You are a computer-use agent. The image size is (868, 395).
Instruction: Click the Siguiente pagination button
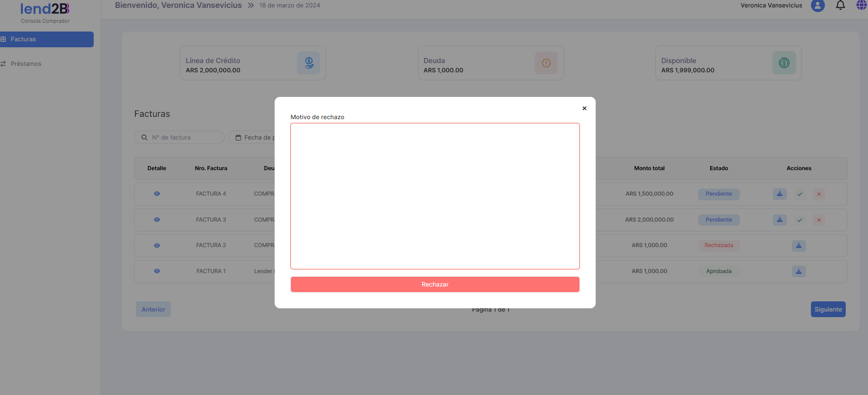pyautogui.click(x=828, y=309)
